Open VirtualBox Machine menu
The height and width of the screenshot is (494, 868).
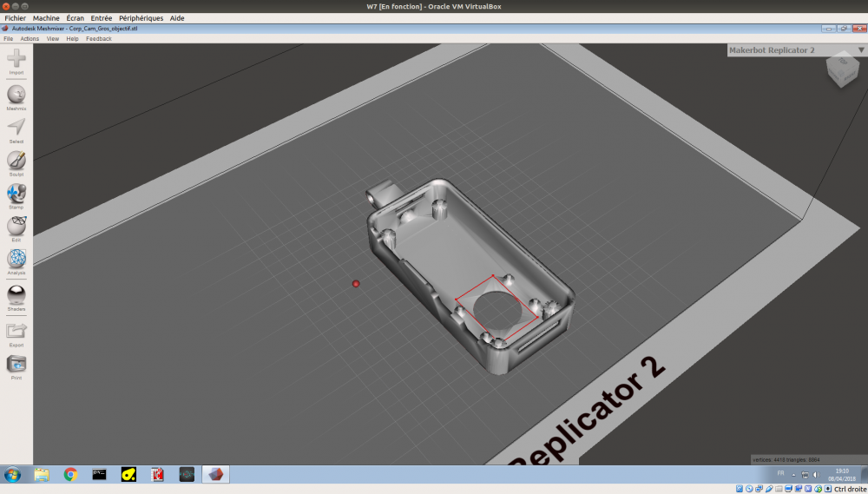46,18
